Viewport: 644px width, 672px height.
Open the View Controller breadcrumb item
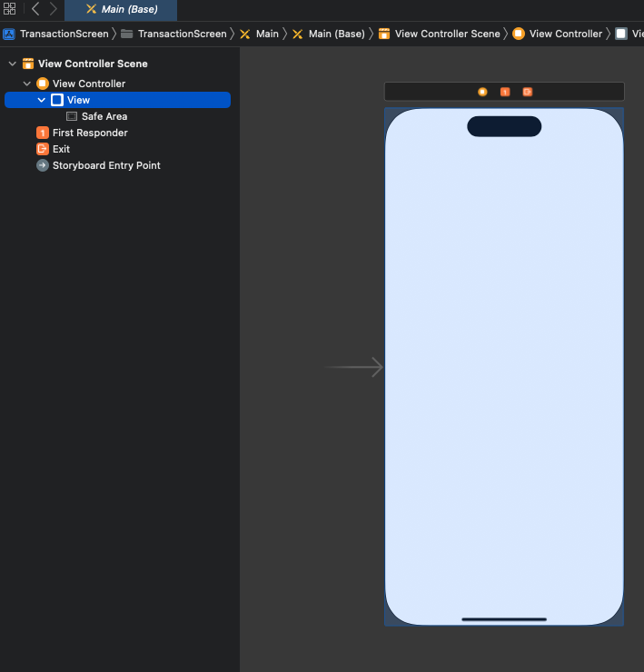pos(566,34)
